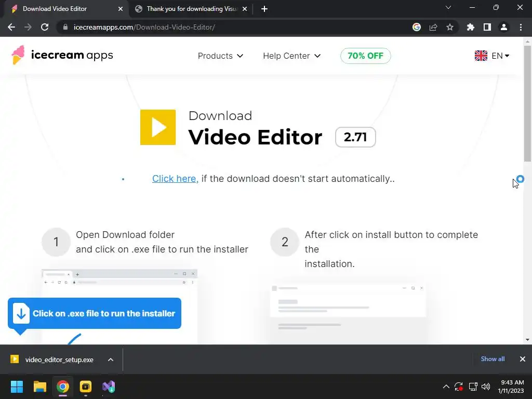Expand video_editor_setup.exe download options arrow
The image size is (532, 399).
click(111, 360)
